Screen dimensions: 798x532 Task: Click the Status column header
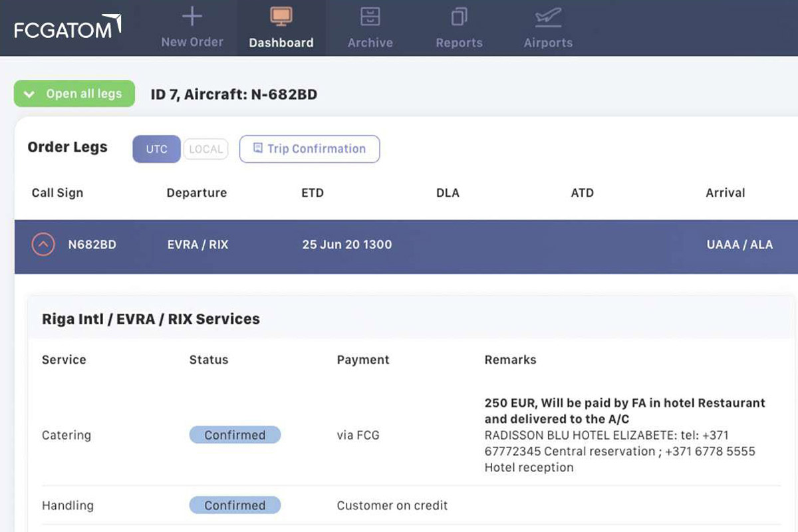(x=209, y=360)
